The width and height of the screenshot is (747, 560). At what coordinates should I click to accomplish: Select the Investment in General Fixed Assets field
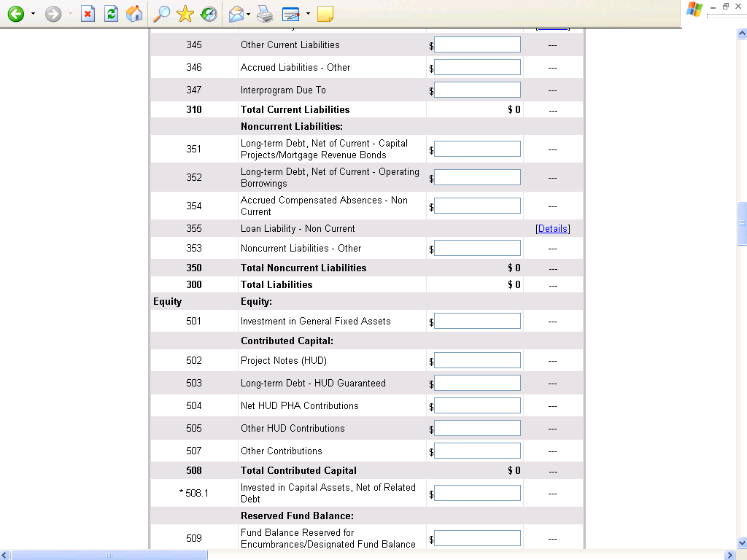[x=477, y=322]
